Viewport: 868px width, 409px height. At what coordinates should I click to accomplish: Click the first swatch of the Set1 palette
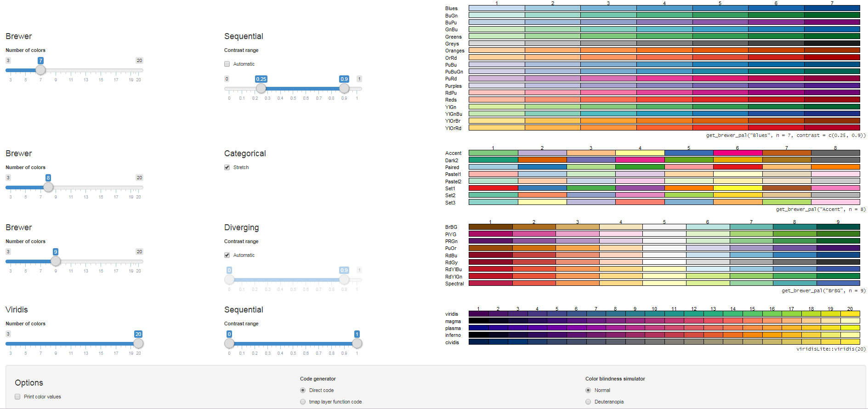point(493,188)
